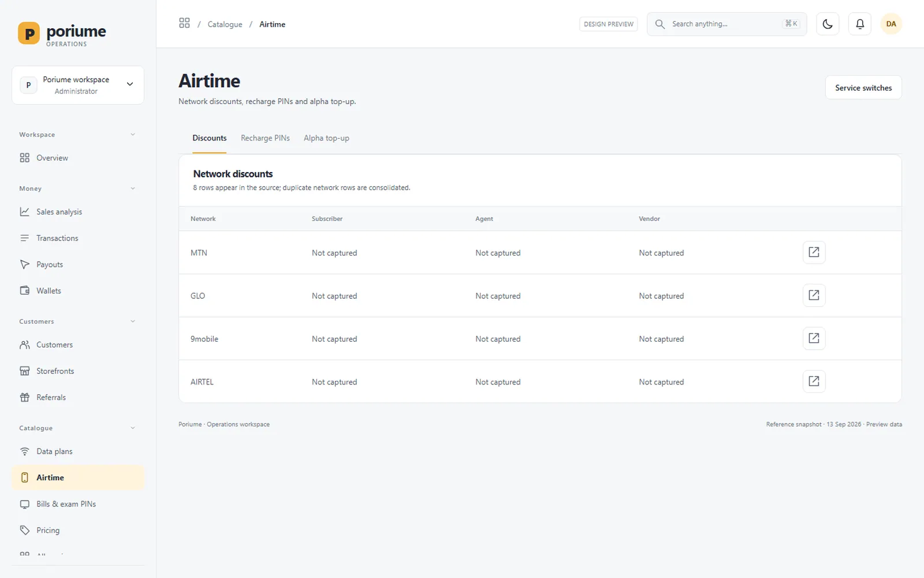Toggle dark mode moon icon

(828, 24)
